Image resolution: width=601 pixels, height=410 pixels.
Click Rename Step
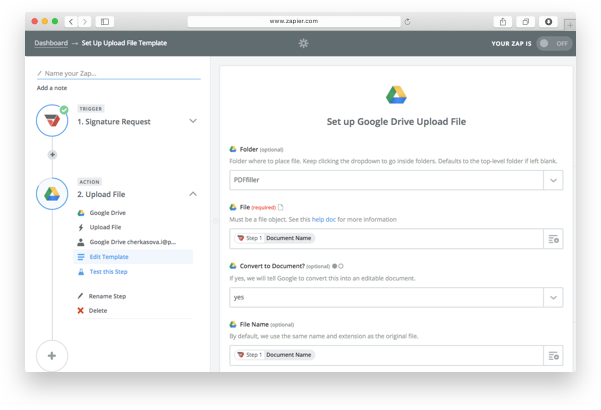[107, 296]
